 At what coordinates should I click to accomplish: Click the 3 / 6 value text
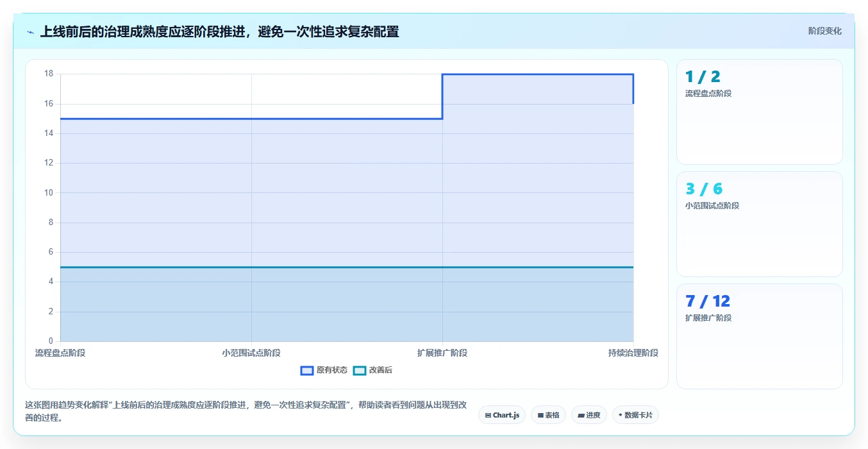(x=704, y=189)
